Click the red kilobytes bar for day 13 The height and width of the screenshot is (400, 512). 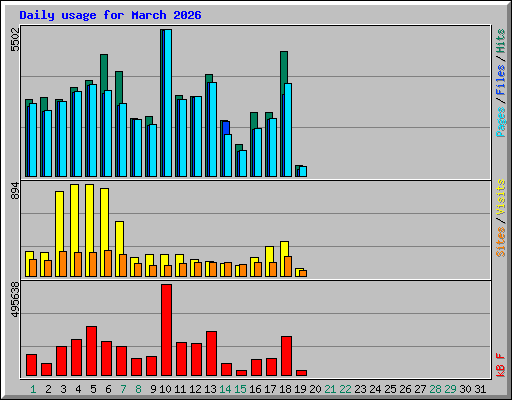pos(212,354)
